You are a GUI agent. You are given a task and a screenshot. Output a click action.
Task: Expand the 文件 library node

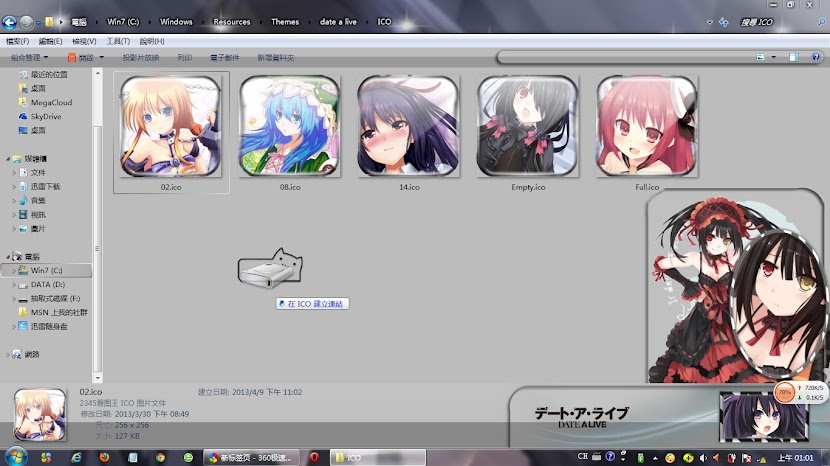click(14, 173)
